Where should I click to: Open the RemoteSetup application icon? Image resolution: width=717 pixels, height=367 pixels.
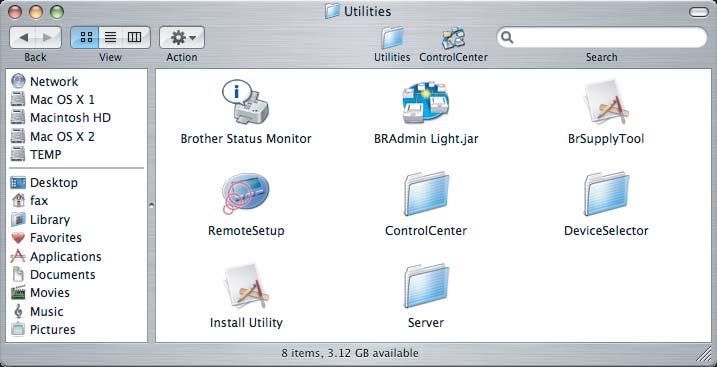246,194
